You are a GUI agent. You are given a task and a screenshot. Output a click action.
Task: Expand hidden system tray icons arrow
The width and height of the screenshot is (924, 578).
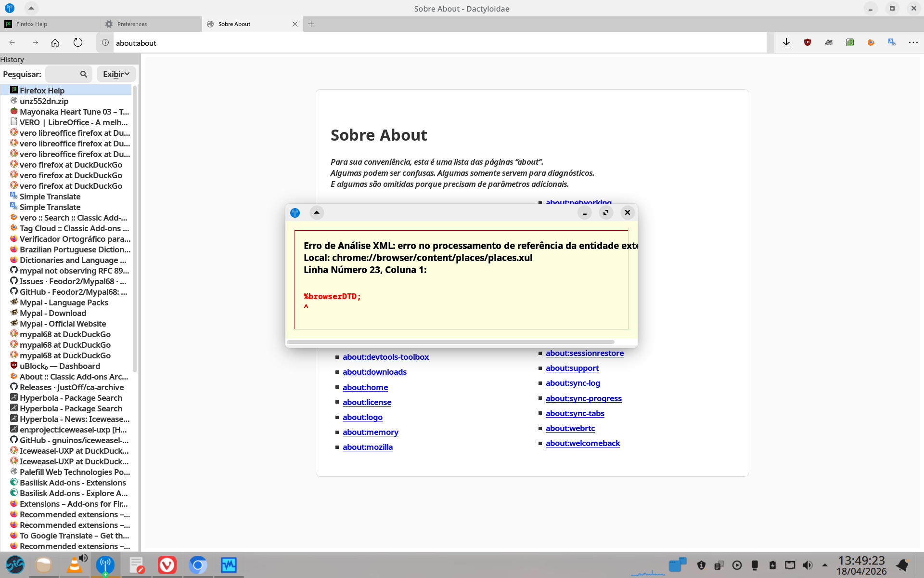[x=825, y=565]
